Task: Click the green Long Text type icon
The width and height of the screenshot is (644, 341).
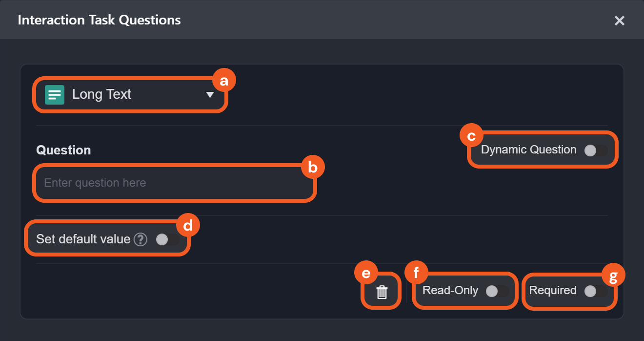Action: 55,95
